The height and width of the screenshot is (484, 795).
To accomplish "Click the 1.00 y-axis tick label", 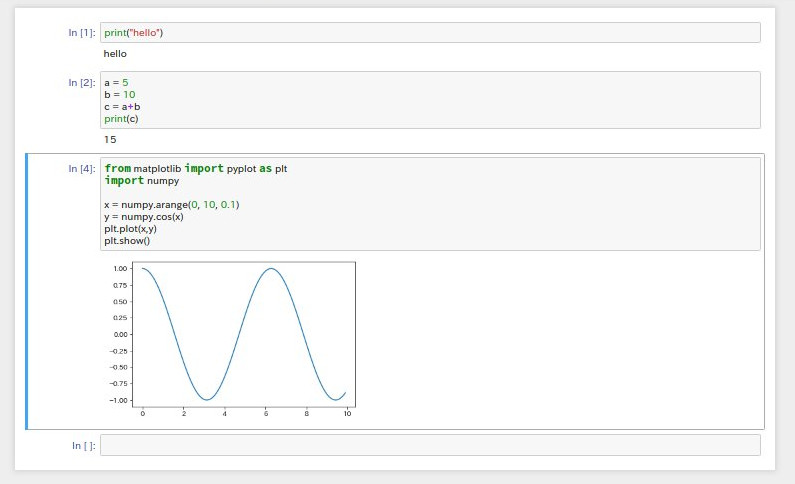I will click(x=120, y=269).
